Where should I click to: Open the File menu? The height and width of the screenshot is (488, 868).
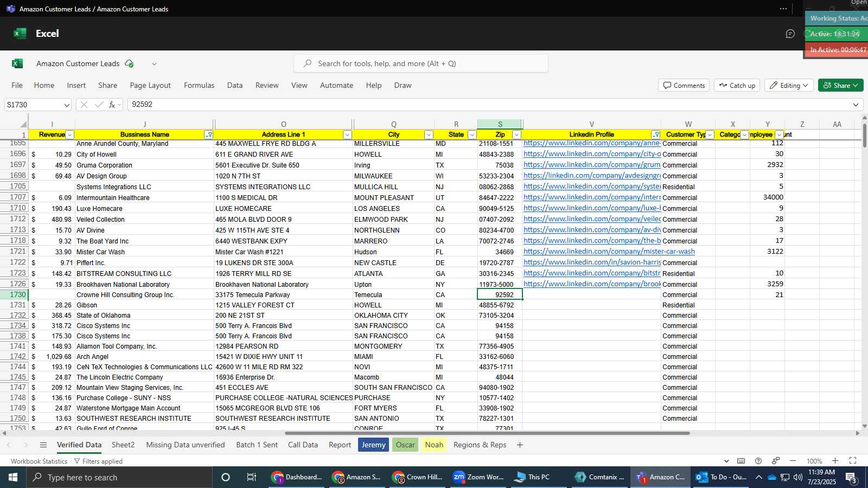coord(17,85)
